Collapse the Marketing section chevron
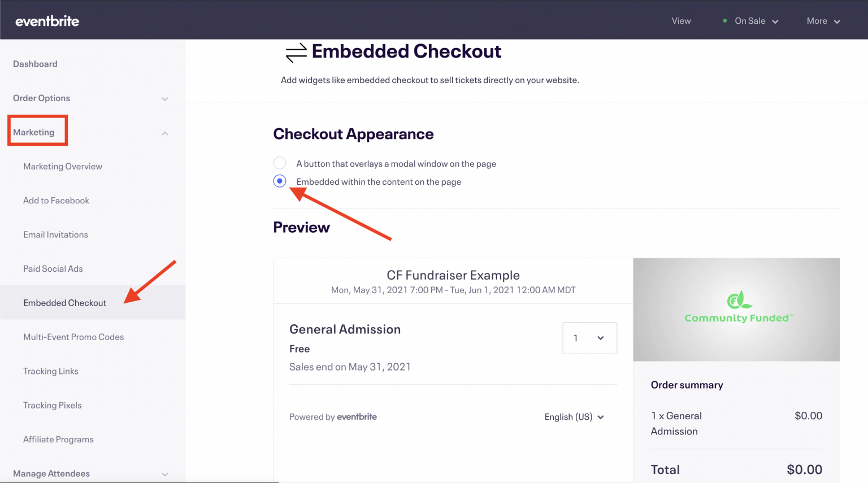 (x=165, y=133)
